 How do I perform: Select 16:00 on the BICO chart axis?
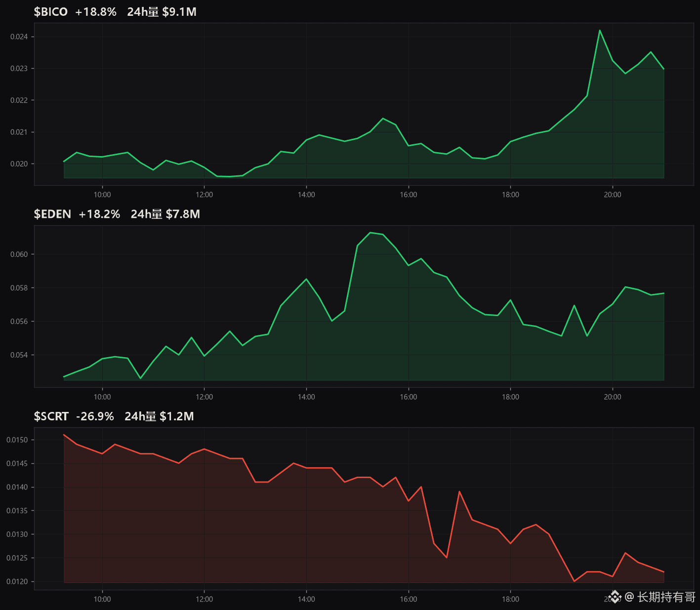click(409, 195)
